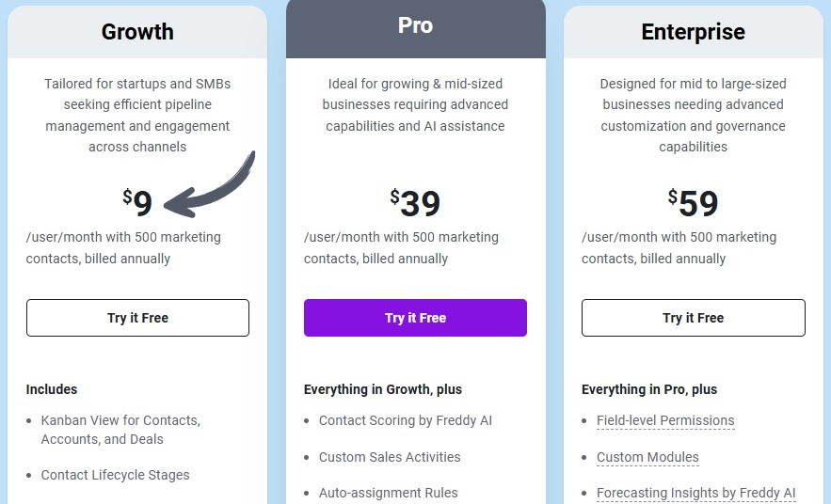
Task: Click Try it Free under Enterprise plan
Action: (693, 318)
